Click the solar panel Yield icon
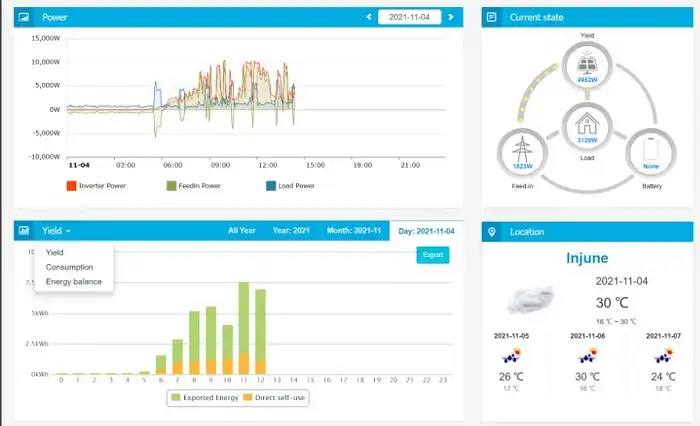 pyautogui.click(x=587, y=65)
